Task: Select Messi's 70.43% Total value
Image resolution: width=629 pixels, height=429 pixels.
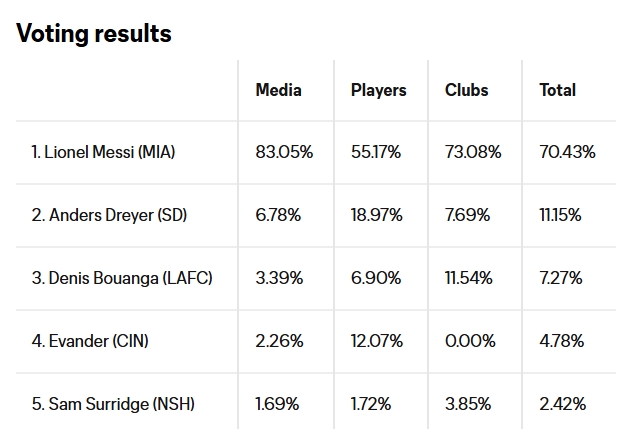Action: click(x=567, y=152)
